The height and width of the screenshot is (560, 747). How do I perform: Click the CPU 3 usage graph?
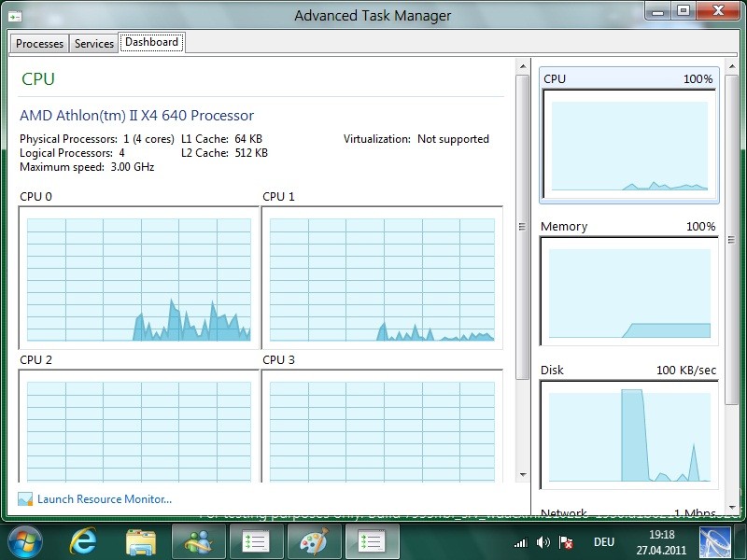pos(382,427)
